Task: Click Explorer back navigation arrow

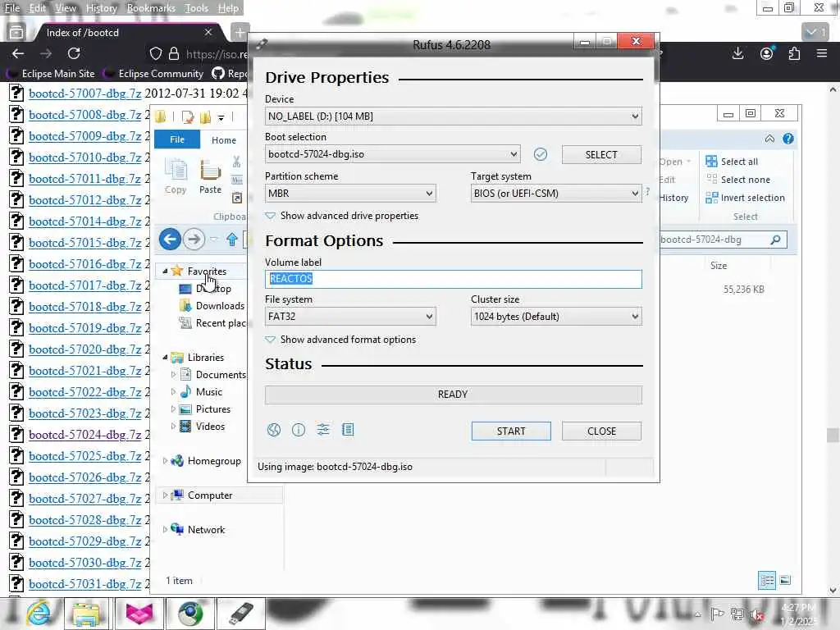Action: [x=170, y=239]
